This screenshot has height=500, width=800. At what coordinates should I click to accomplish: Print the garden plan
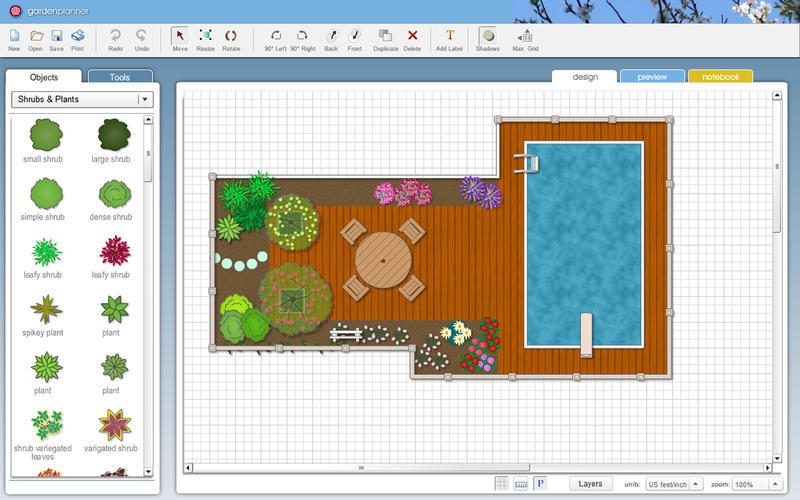click(x=78, y=39)
